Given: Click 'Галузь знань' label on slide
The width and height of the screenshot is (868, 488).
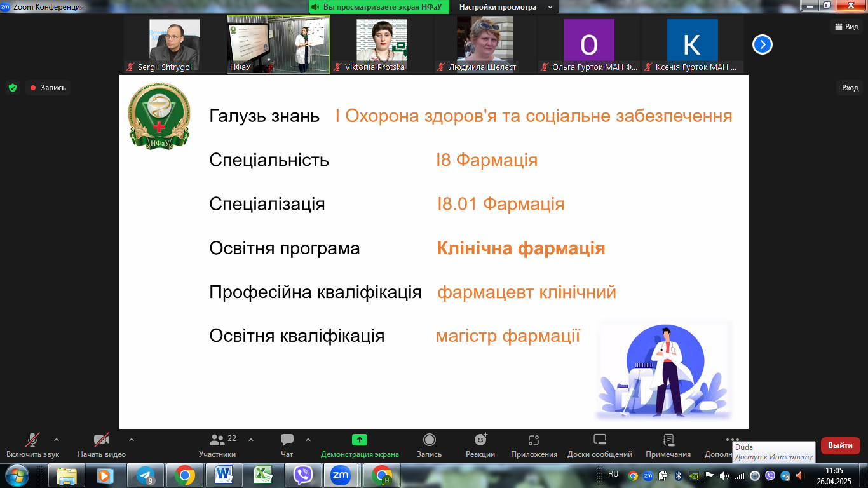Looking at the screenshot, I should point(264,116).
